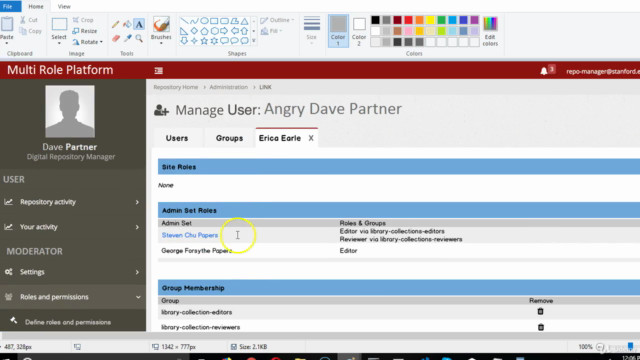640x360 pixels.
Task: Close the Erica Earle tab
Action: (x=311, y=138)
